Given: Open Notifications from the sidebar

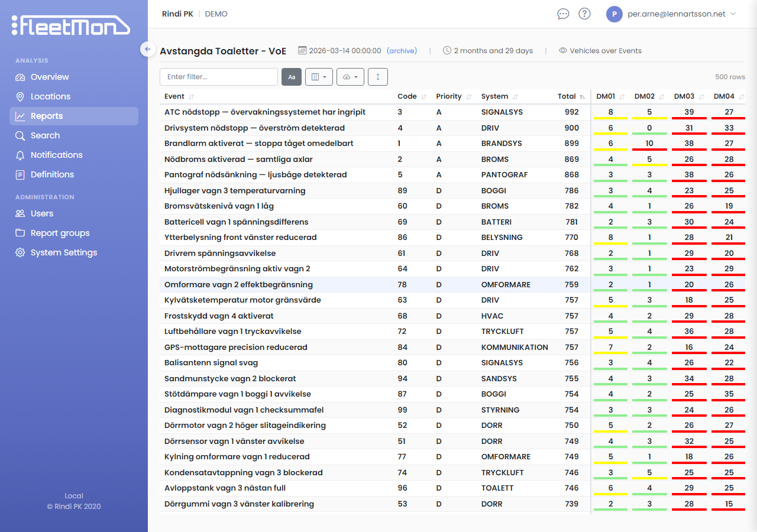Looking at the screenshot, I should click(x=56, y=155).
